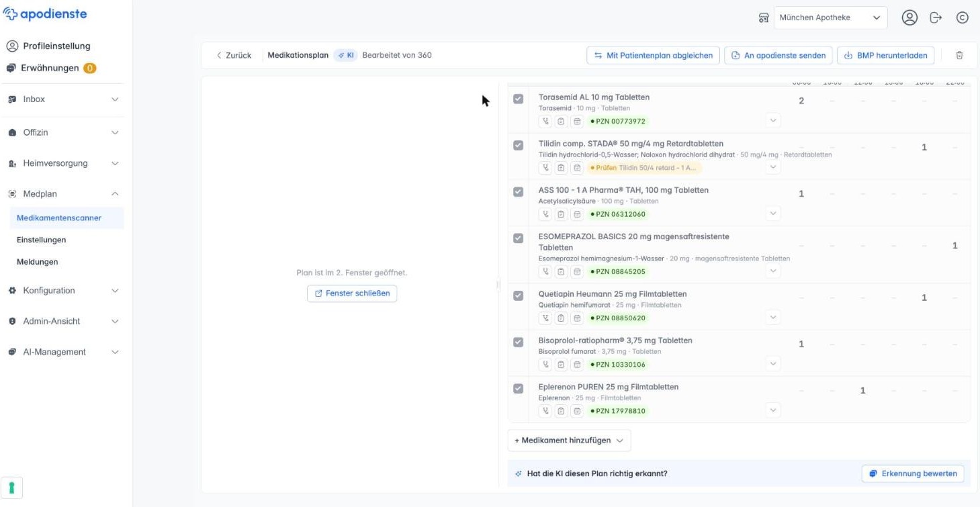Viewport: 980px width, 507px height.
Task: Open the stethoscope icon for Torasemid AL
Action: [545, 122]
